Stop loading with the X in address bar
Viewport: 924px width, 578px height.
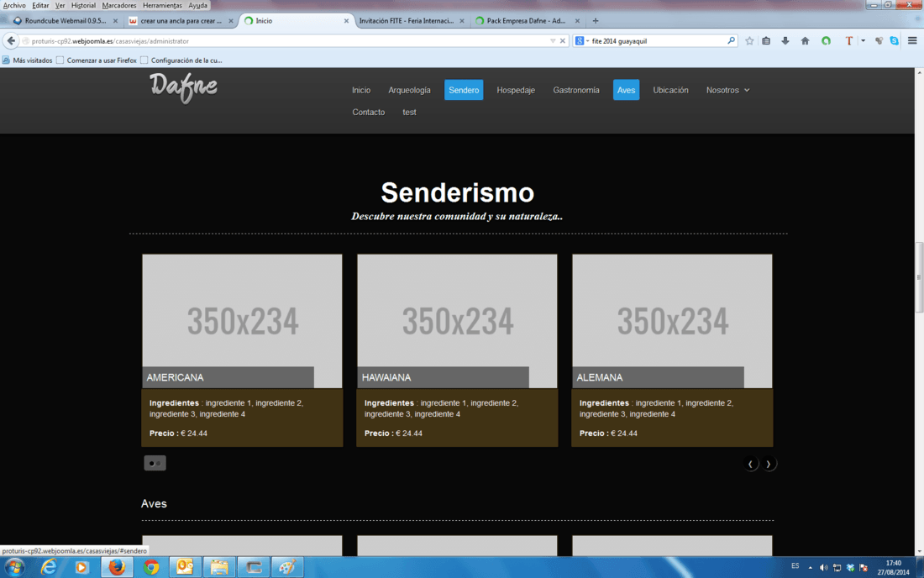[x=562, y=40]
